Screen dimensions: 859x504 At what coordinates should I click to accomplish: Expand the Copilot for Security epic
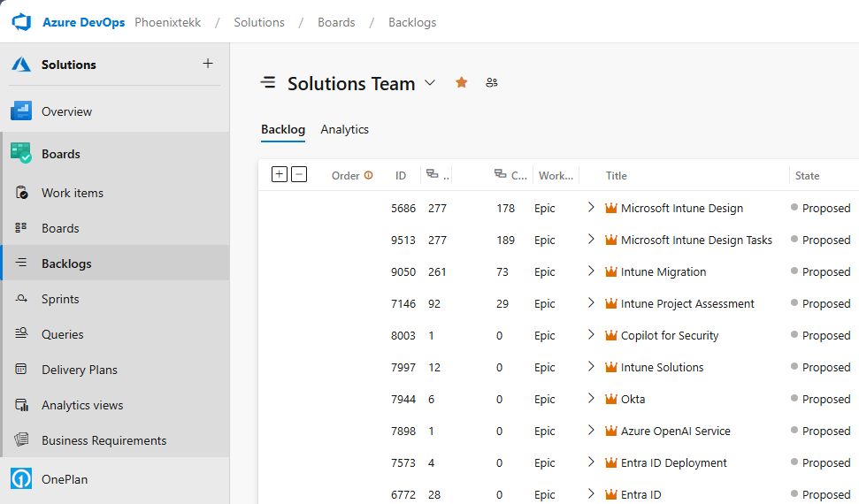(591, 335)
